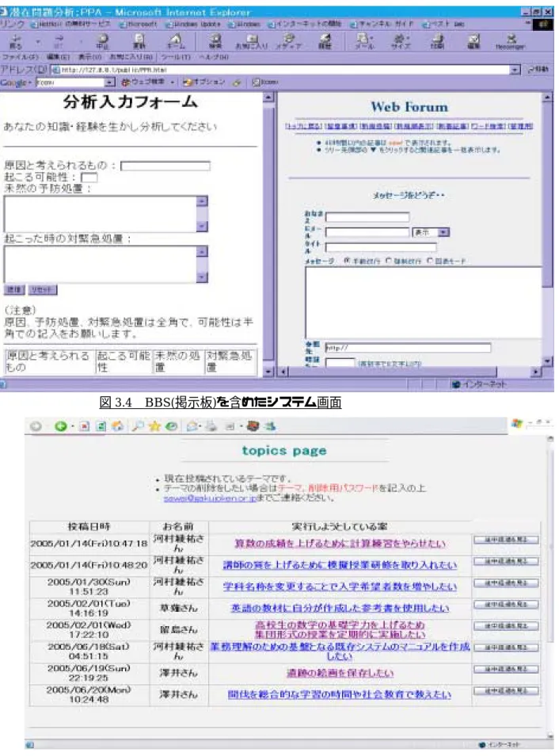Screen dimensions: 559x756
Task: Expand the Google toolbar search box dropdown
Action: coord(110,82)
